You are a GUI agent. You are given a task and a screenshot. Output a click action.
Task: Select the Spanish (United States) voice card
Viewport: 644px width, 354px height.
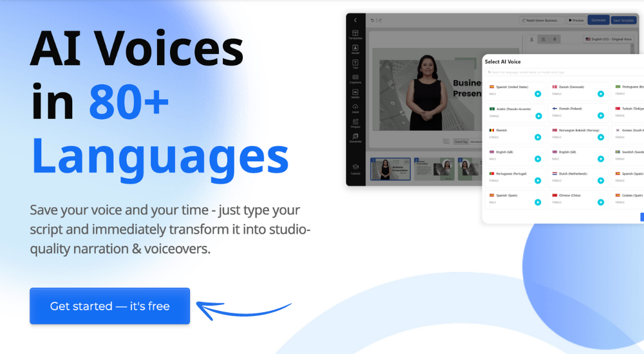coord(515,91)
